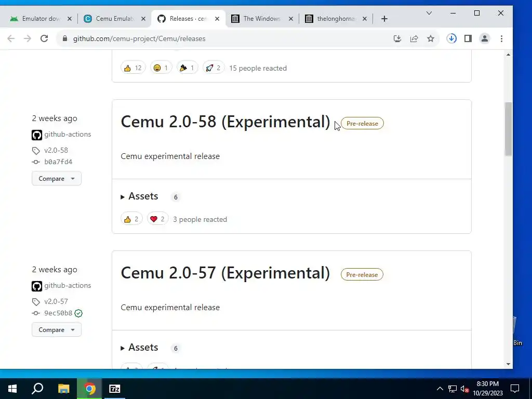Open the taskbar clock and date
Image resolution: width=532 pixels, height=399 pixels.
tap(488, 389)
